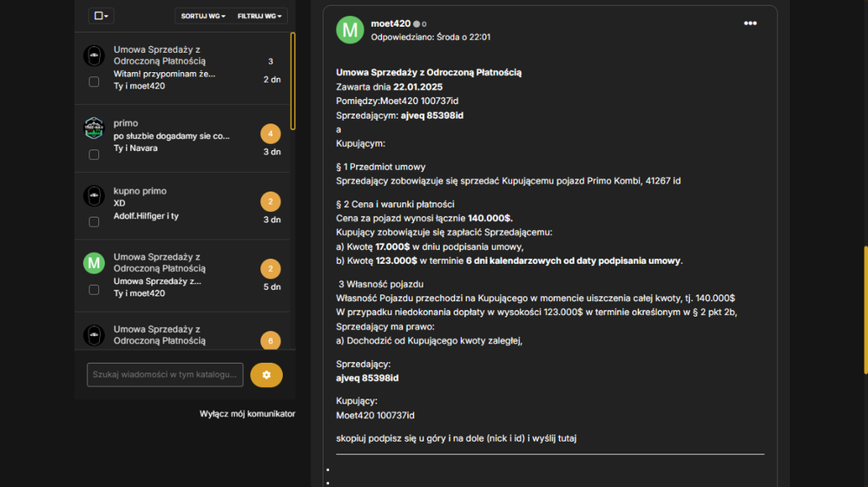Screen dimensions: 868x487
Task: Click the search messages field 'Szukaj wiadomości'
Action: click(165, 375)
